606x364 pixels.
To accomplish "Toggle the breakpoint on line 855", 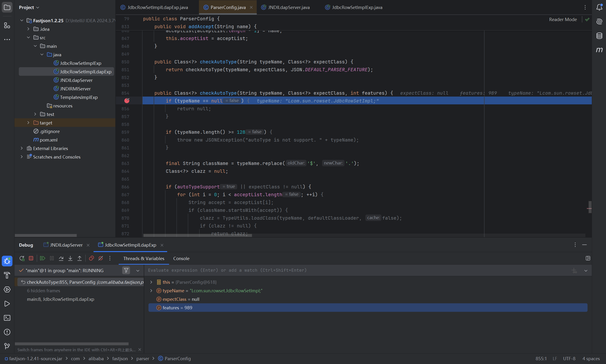I will point(127,101).
